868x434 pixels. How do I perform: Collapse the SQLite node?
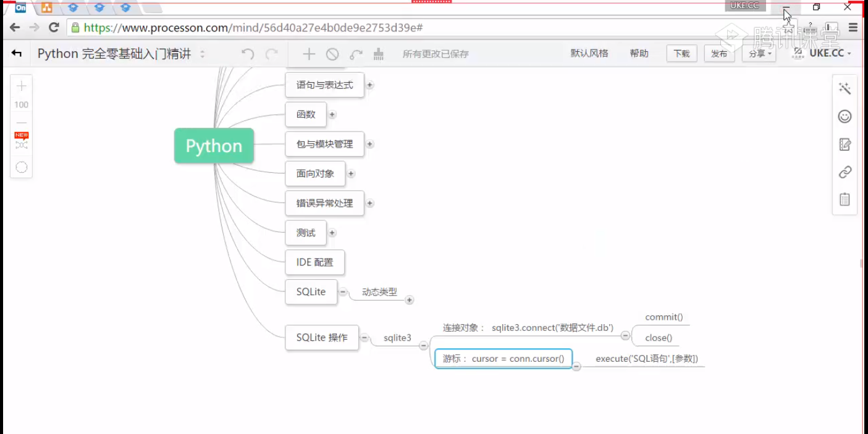[343, 292]
